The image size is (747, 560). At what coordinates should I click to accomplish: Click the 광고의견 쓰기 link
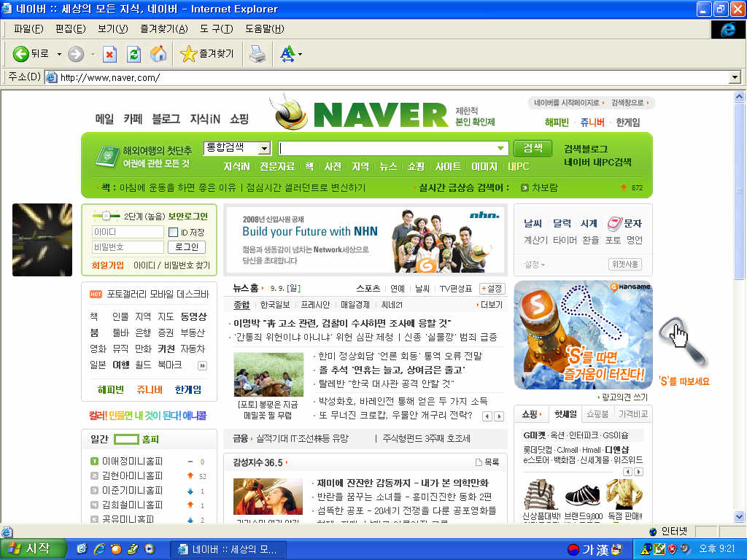[624, 397]
